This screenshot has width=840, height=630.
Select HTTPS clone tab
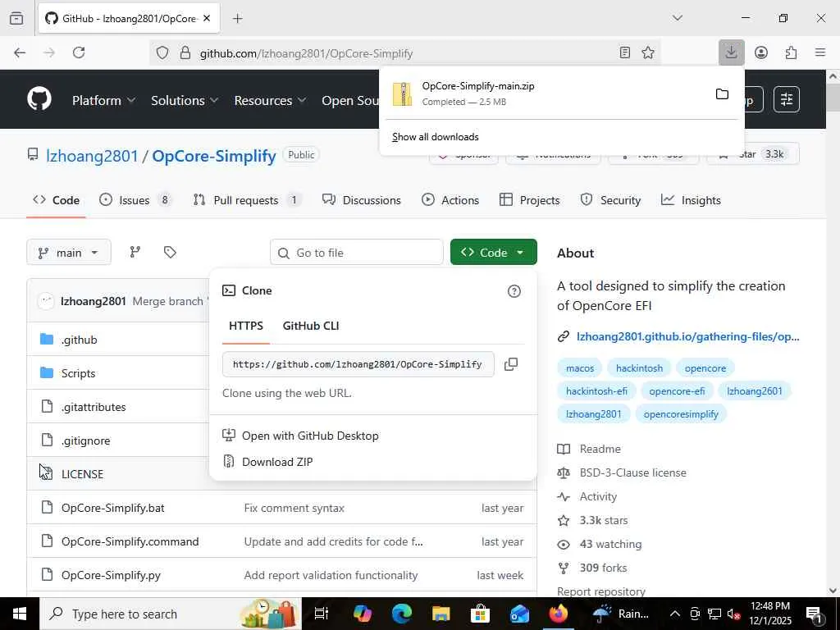pyautogui.click(x=246, y=326)
